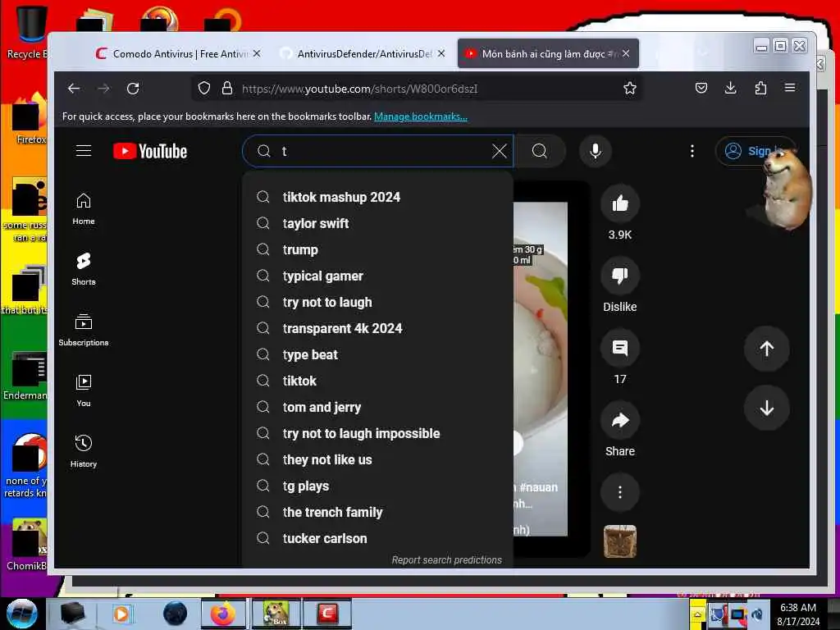
Task: Go to next short with down arrow
Action: pyautogui.click(x=767, y=409)
